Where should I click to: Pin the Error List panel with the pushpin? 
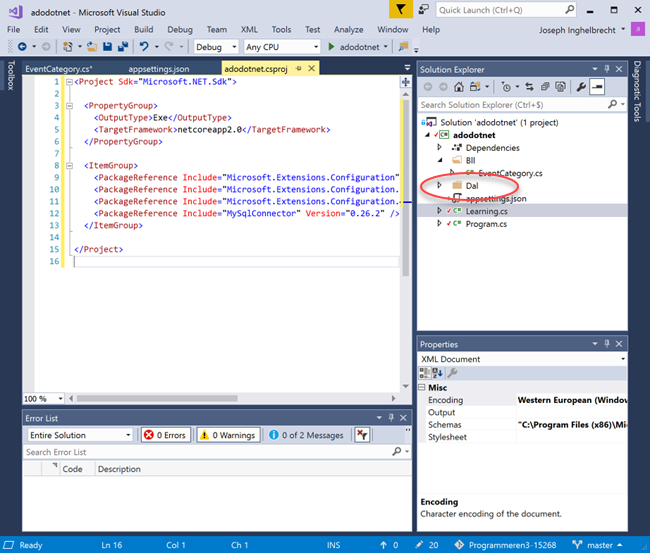tap(390, 417)
